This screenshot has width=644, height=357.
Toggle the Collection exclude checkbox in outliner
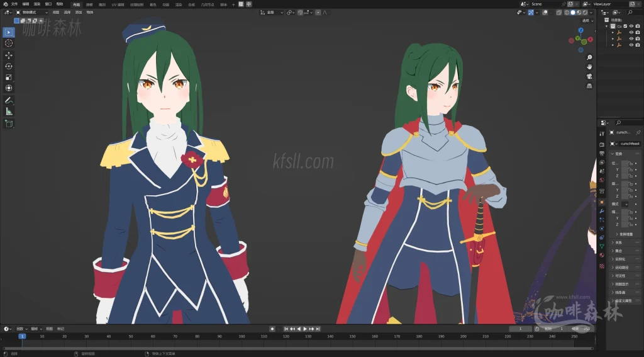pyautogui.click(x=625, y=26)
